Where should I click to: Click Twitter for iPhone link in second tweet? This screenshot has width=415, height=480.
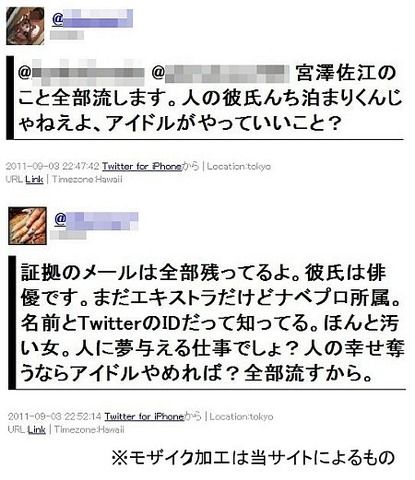click(x=144, y=416)
